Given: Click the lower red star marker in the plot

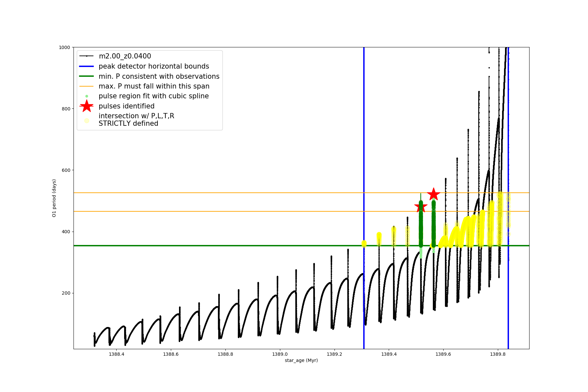Looking at the screenshot, I should 421,206.
